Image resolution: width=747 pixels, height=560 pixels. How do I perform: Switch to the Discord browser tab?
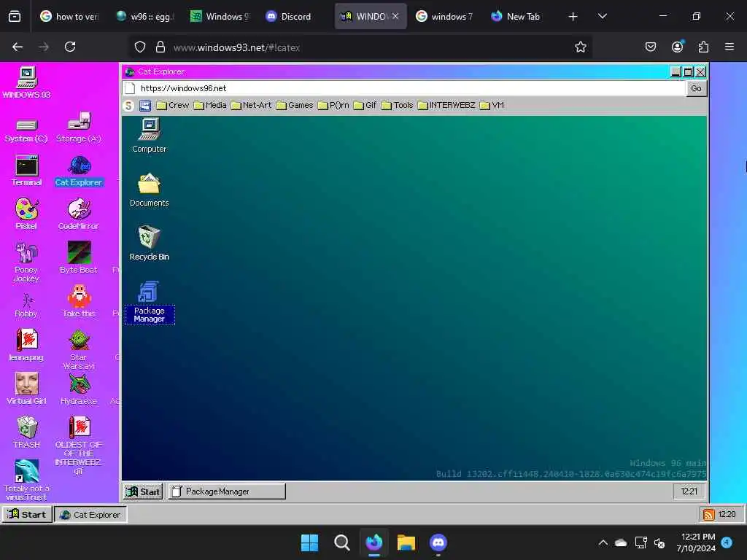tap(288, 16)
